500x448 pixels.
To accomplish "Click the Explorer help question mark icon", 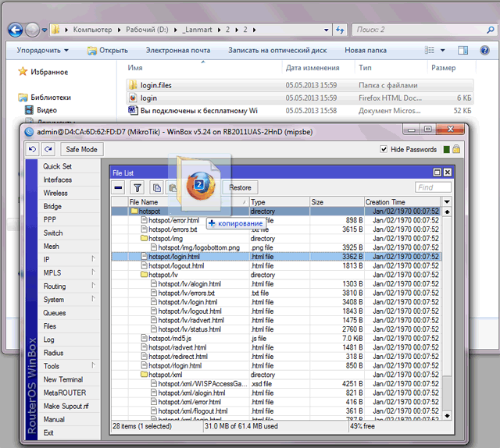I will point(484,51).
